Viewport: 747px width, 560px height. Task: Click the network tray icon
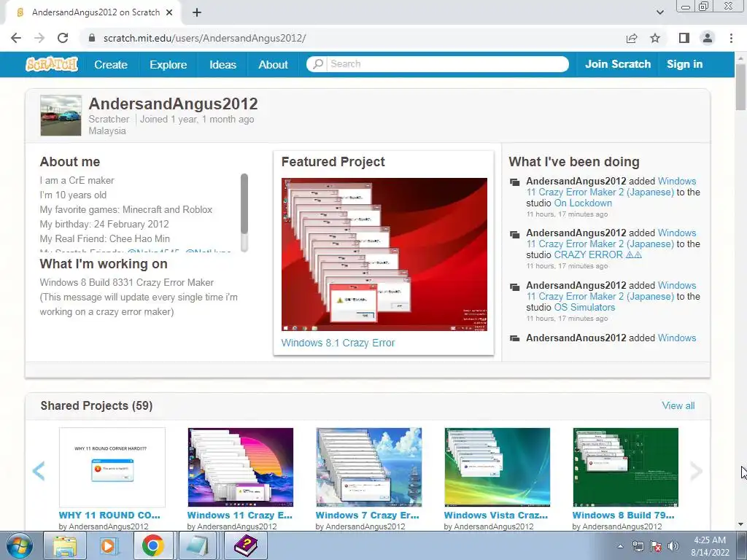[x=638, y=546]
